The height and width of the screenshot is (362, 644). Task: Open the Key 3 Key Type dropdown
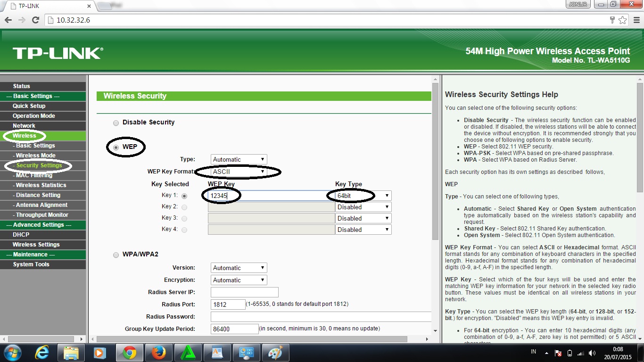(363, 218)
